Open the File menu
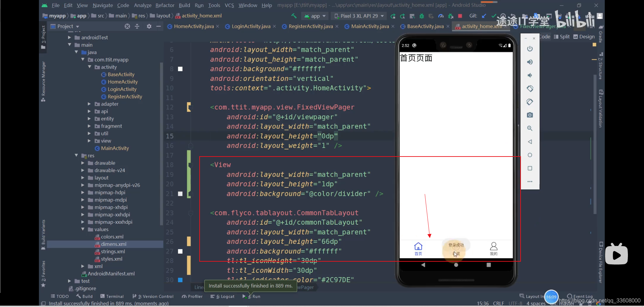This screenshot has width=644, height=307. tap(56, 5)
